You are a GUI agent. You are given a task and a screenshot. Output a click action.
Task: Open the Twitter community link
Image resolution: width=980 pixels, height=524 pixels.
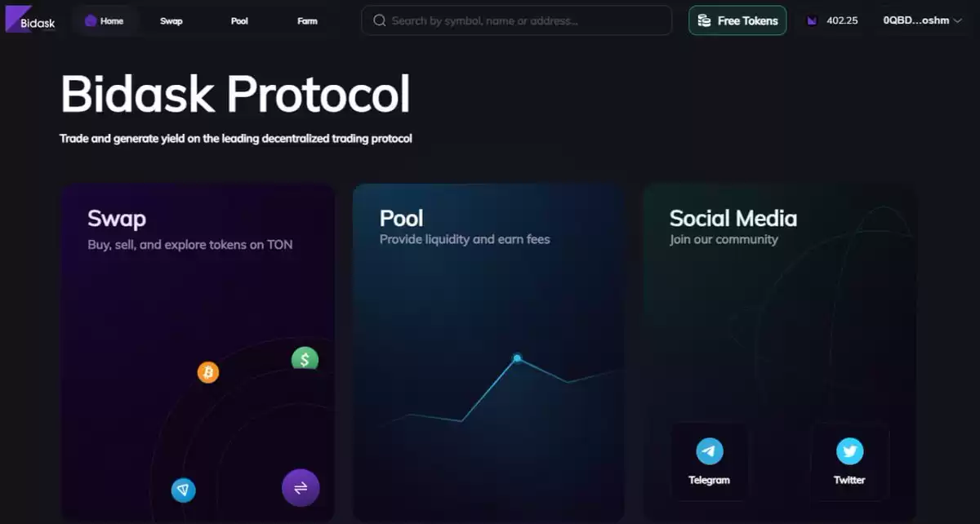pos(849,461)
